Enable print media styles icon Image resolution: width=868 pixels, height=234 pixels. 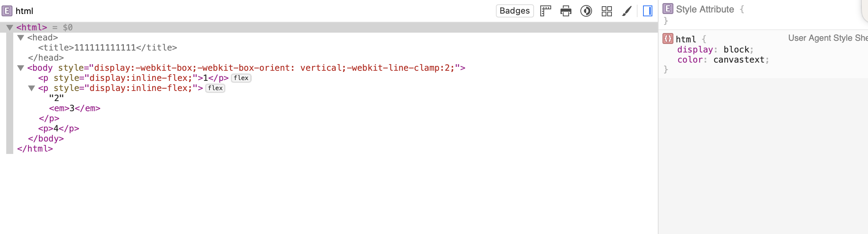566,11
